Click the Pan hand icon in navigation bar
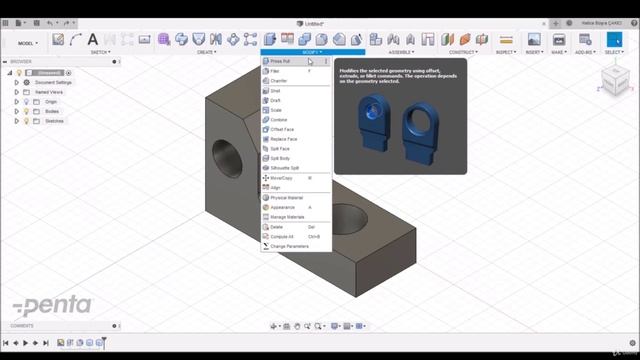Viewport: 640px width, 360px height. pyautogui.click(x=297, y=326)
